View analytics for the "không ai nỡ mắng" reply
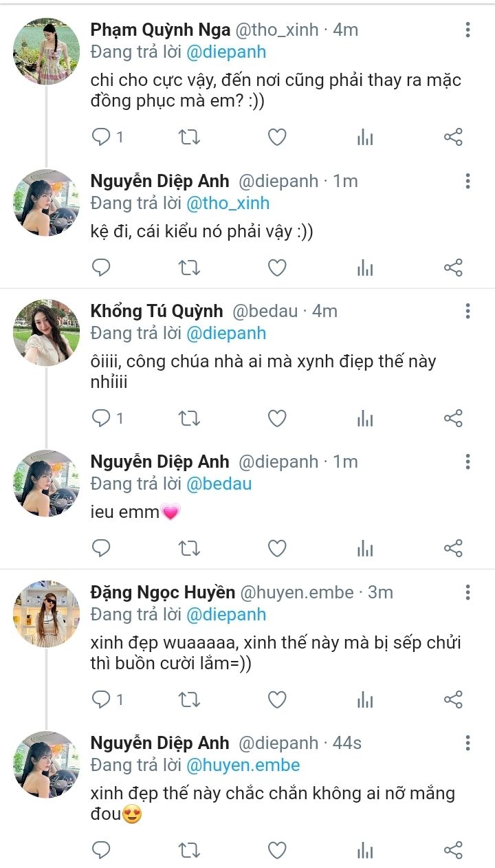Image resolution: width=495 pixels, height=868 pixels. [365, 850]
